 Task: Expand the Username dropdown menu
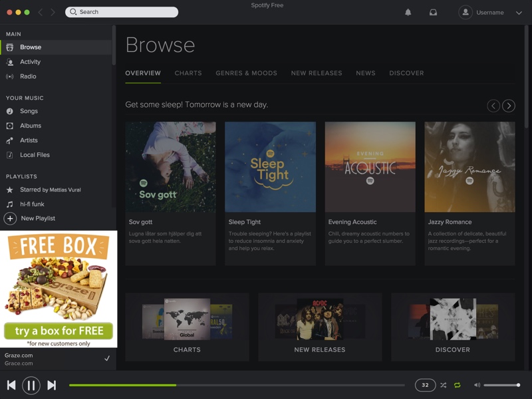pyautogui.click(x=519, y=13)
